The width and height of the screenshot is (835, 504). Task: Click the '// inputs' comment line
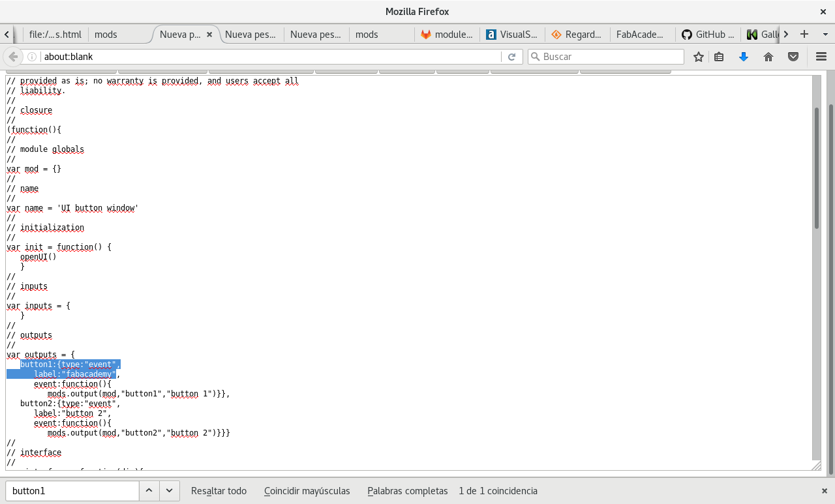click(x=27, y=286)
